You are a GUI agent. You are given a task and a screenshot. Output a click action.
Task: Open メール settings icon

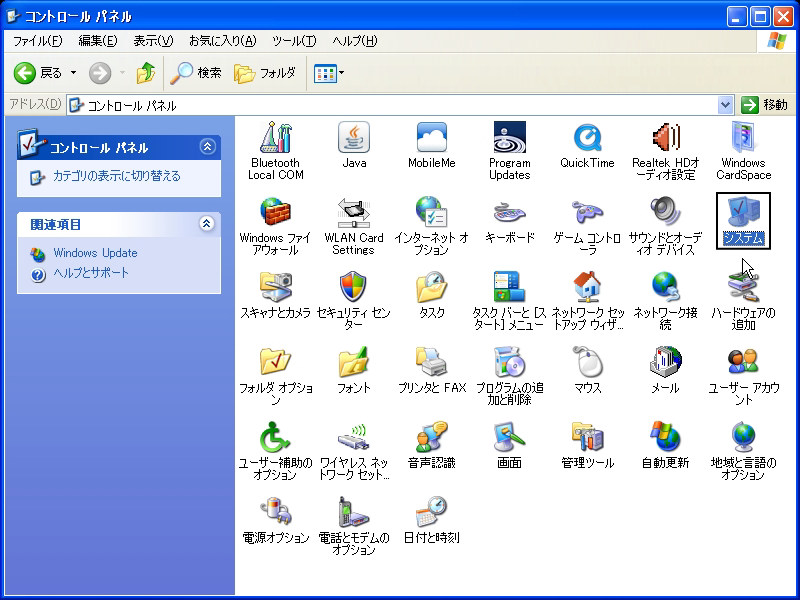[665, 362]
